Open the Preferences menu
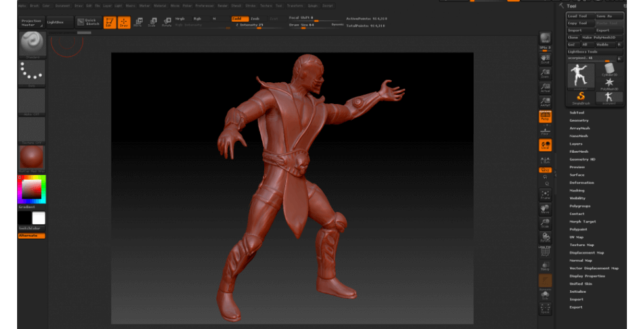 click(x=204, y=5)
